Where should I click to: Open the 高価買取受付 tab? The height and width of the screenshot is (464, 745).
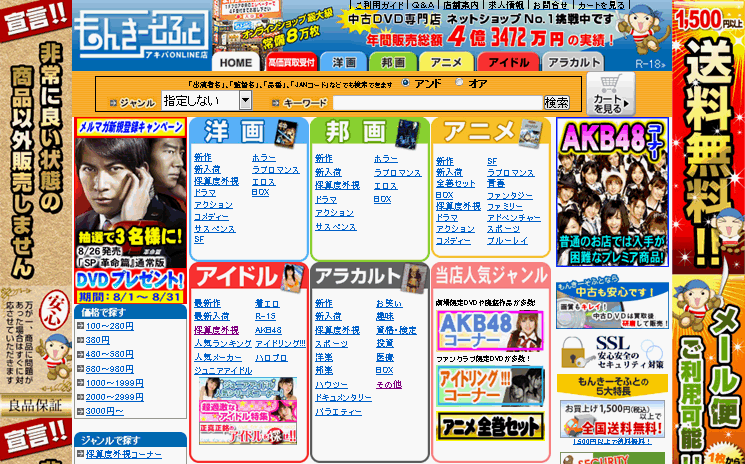[x=291, y=62]
